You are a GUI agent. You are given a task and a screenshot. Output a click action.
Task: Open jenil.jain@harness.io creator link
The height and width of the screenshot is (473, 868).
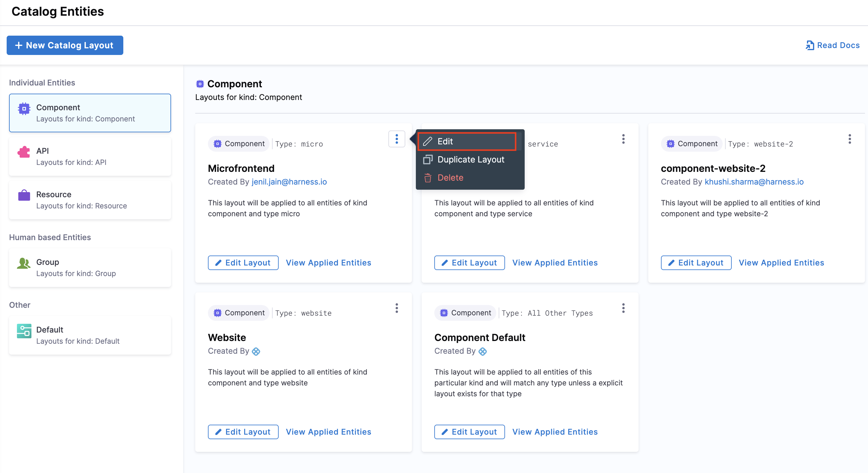[x=289, y=182]
